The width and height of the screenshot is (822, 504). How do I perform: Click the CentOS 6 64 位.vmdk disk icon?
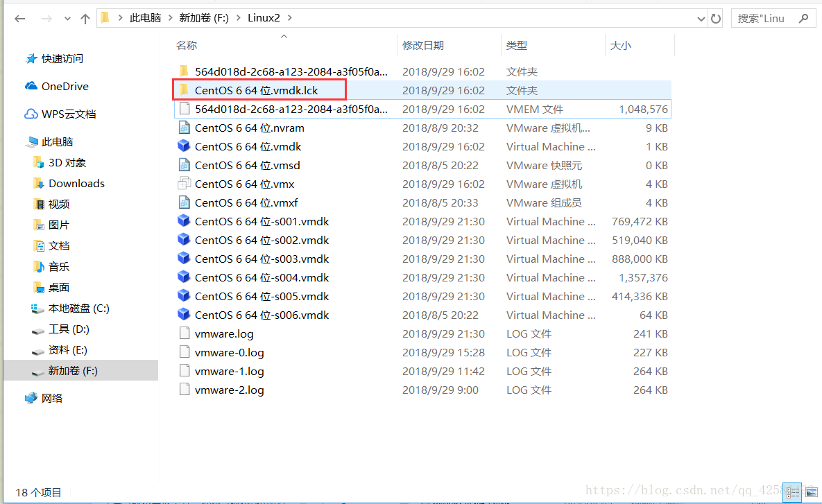[x=184, y=146]
